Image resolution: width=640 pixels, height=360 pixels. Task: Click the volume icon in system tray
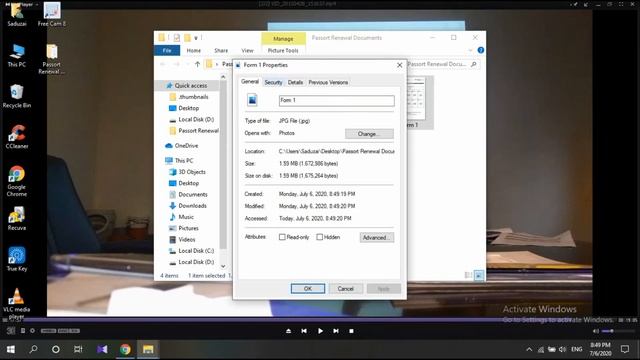[562, 349]
